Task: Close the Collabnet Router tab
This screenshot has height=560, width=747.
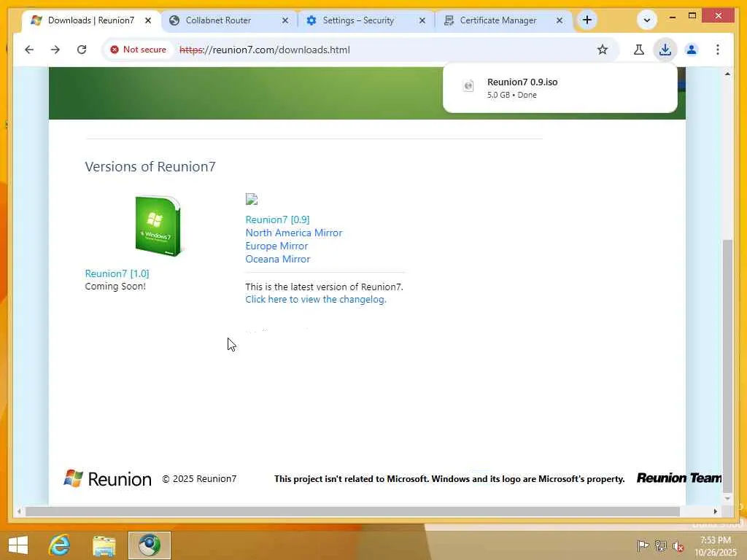Action: [285, 20]
